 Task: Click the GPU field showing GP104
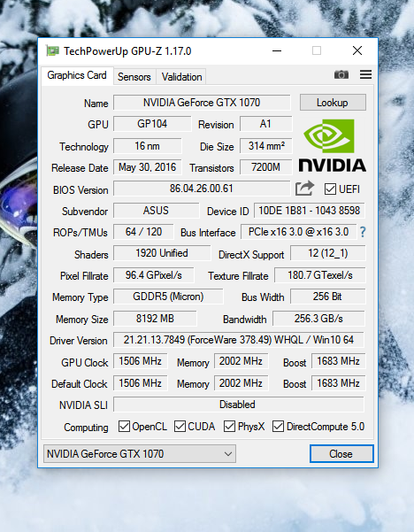coord(152,124)
